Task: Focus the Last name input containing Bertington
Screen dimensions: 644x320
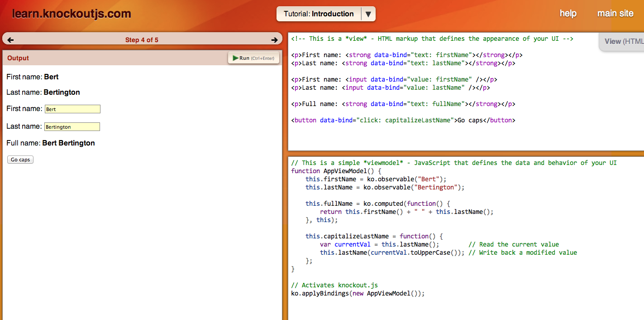Action: [x=72, y=127]
